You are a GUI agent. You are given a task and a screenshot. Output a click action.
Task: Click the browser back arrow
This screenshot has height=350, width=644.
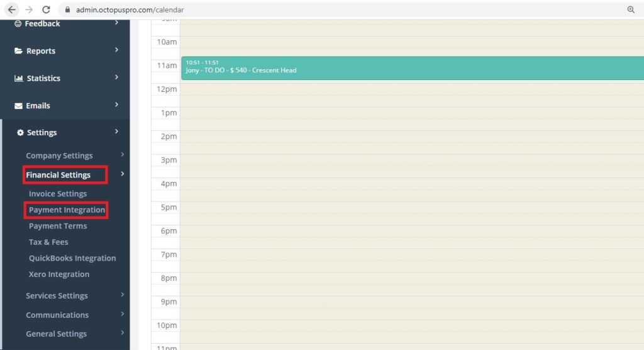click(12, 9)
